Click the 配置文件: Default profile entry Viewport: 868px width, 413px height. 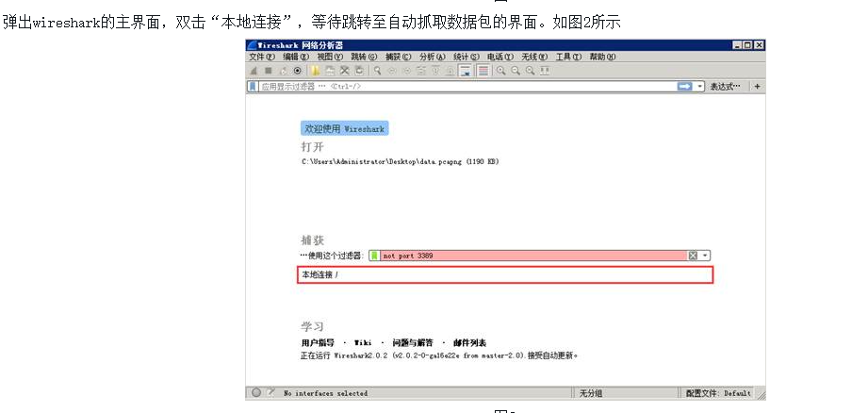click(718, 393)
